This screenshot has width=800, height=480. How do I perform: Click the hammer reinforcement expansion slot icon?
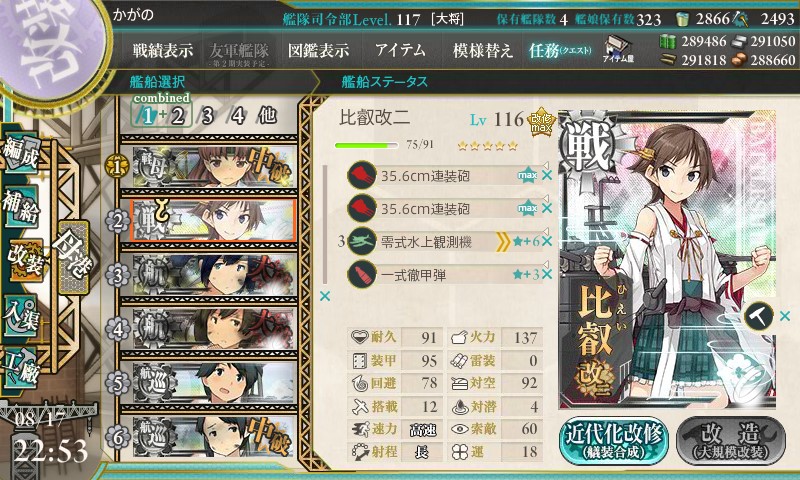758,317
